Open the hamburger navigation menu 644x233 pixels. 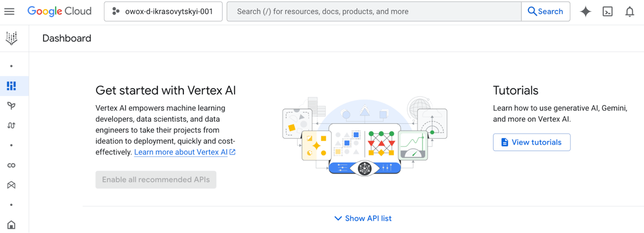point(9,11)
